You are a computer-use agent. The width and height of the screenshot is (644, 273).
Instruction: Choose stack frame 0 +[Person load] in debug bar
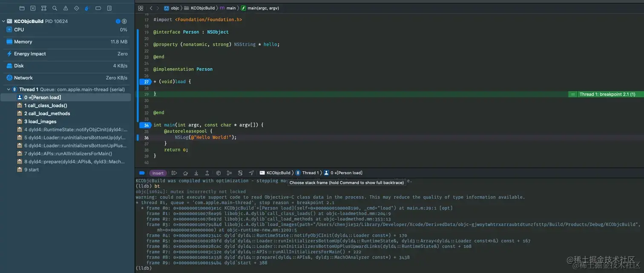[x=343, y=173]
